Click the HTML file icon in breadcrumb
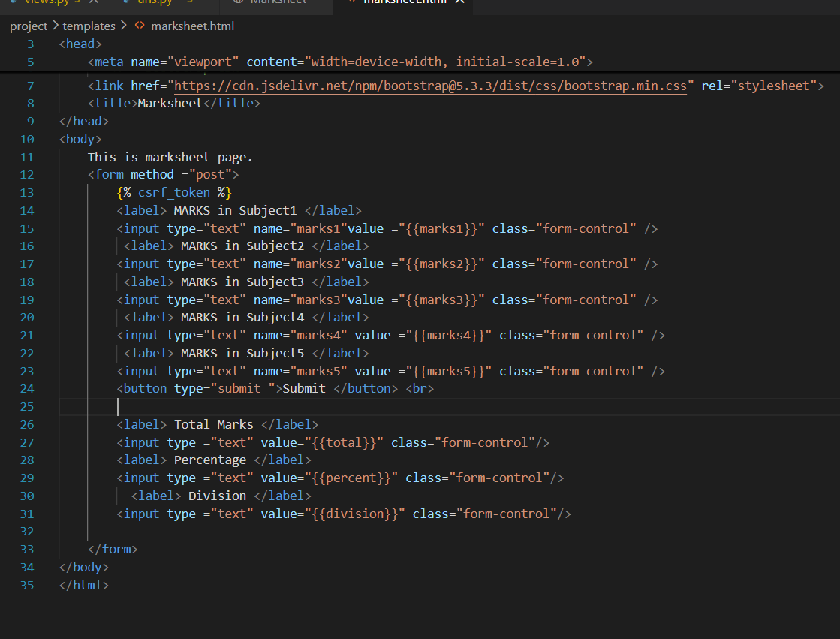Viewport: 840px width, 639px height. click(140, 26)
